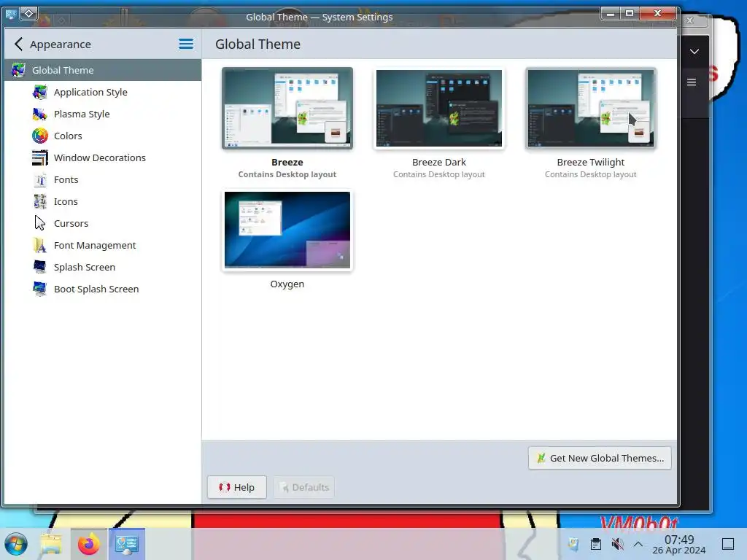747x560 pixels.
Task: Select the Oxygen theme thumbnail
Action: pos(287,230)
